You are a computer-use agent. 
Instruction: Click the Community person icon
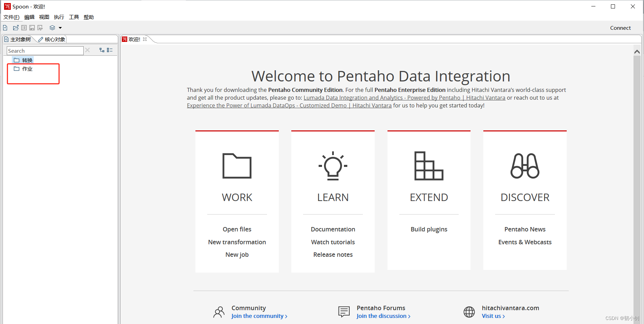coord(219,312)
